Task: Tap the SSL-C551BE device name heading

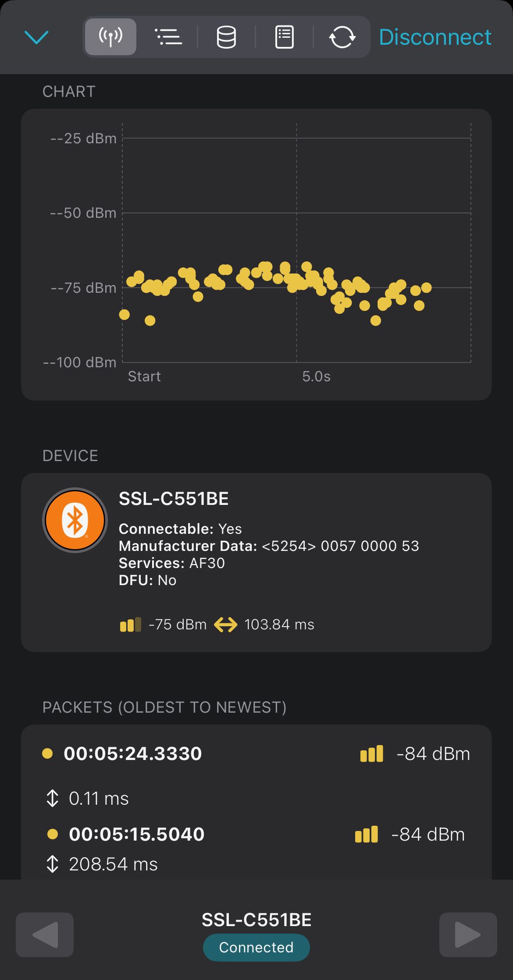Action: pyautogui.click(x=174, y=499)
